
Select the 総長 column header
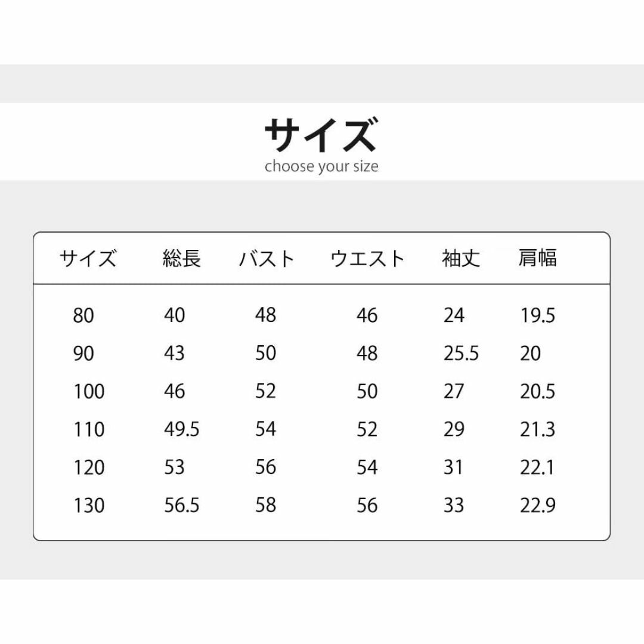[x=182, y=258]
